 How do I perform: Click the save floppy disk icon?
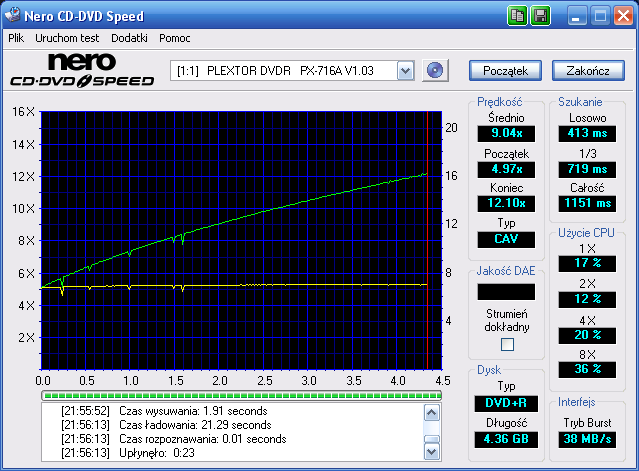tap(540, 16)
